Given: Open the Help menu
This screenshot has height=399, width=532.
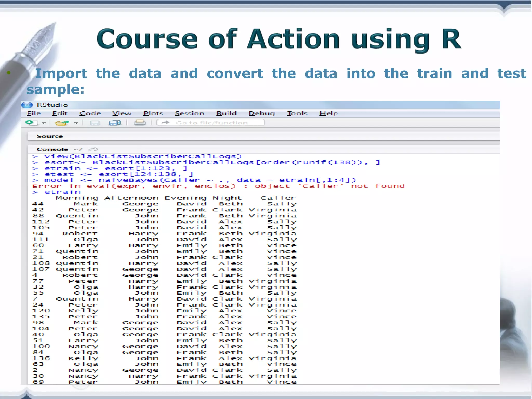Looking at the screenshot, I should point(329,113).
